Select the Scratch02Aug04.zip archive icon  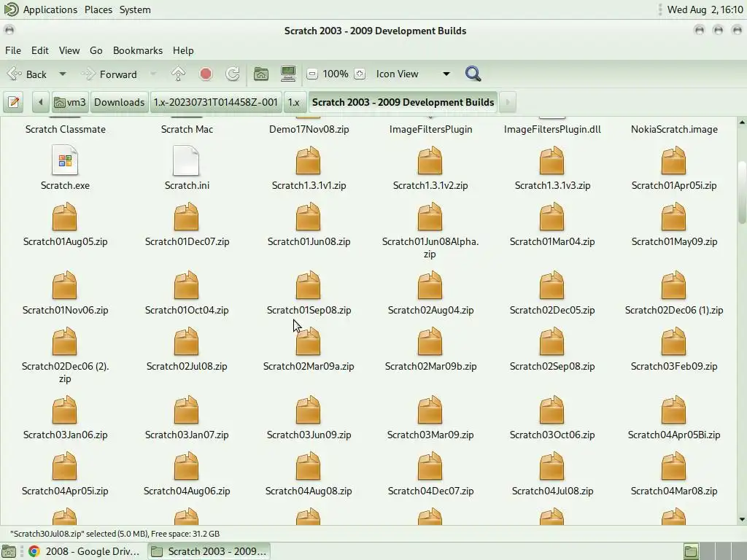(430, 285)
